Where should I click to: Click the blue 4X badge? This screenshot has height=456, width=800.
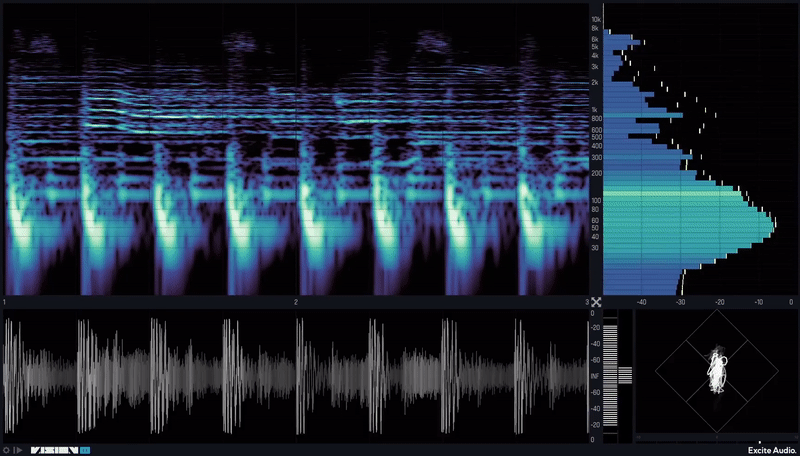click(x=85, y=450)
